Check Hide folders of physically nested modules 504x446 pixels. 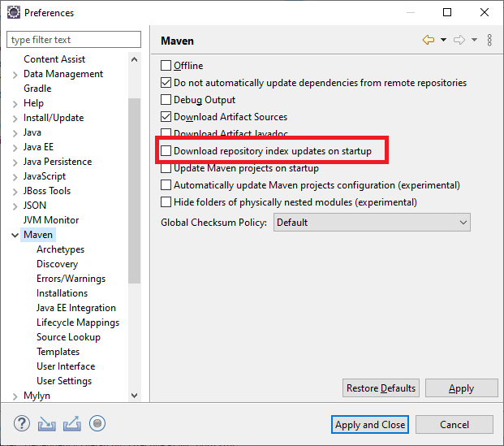pyautogui.click(x=166, y=202)
